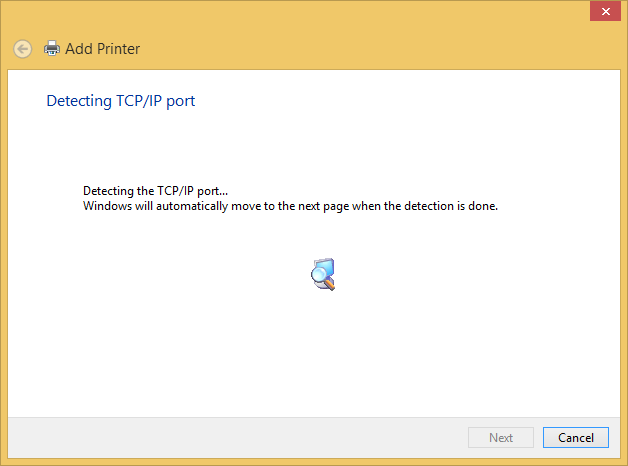The image size is (628, 466).
Task: Select the computer search icon in the center
Action: 323,274
